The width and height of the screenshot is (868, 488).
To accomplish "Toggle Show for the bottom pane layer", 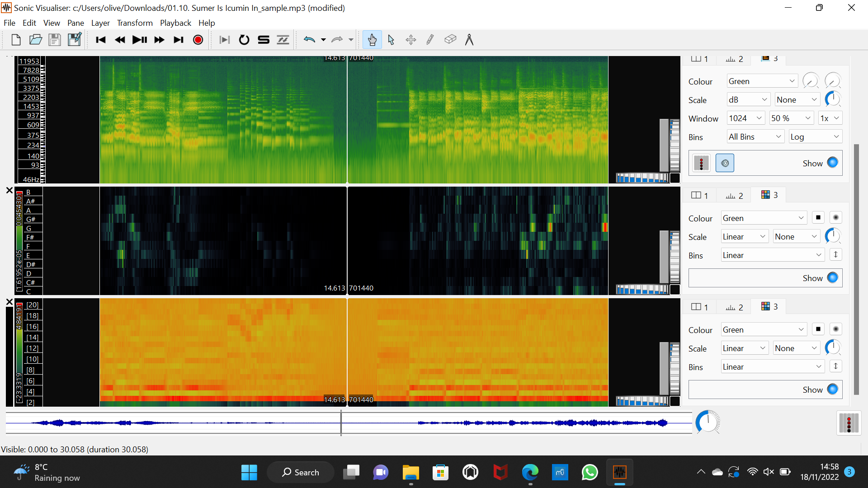I will [x=832, y=389].
